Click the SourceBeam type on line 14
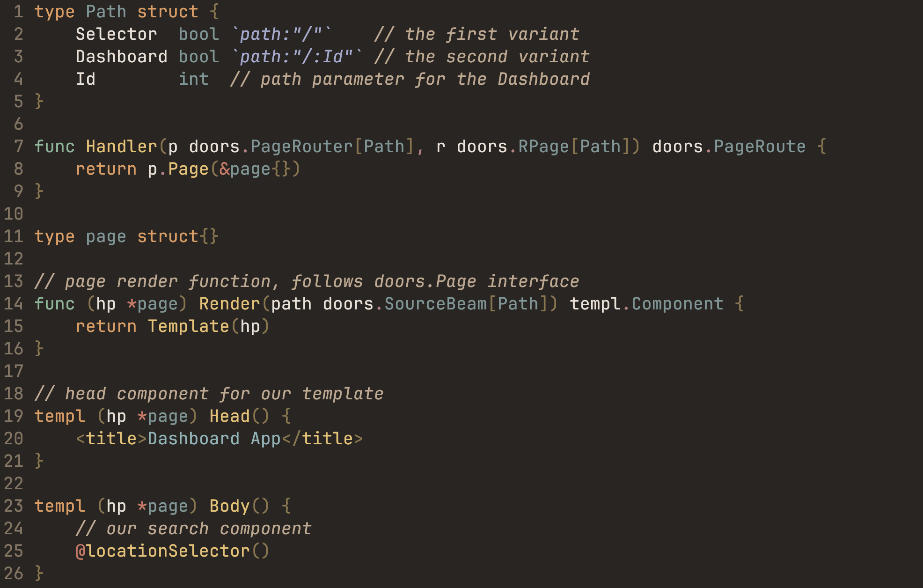 435,304
